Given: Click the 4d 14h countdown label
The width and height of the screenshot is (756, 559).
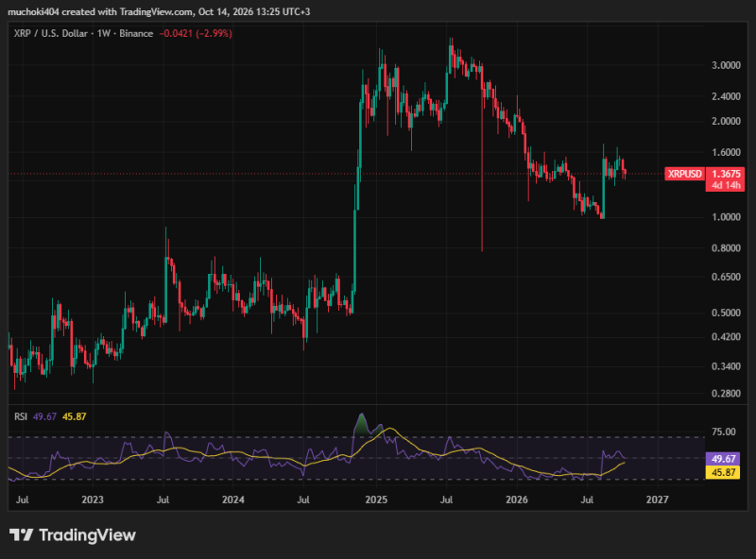Looking at the screenshot, I should pos(726,185).
